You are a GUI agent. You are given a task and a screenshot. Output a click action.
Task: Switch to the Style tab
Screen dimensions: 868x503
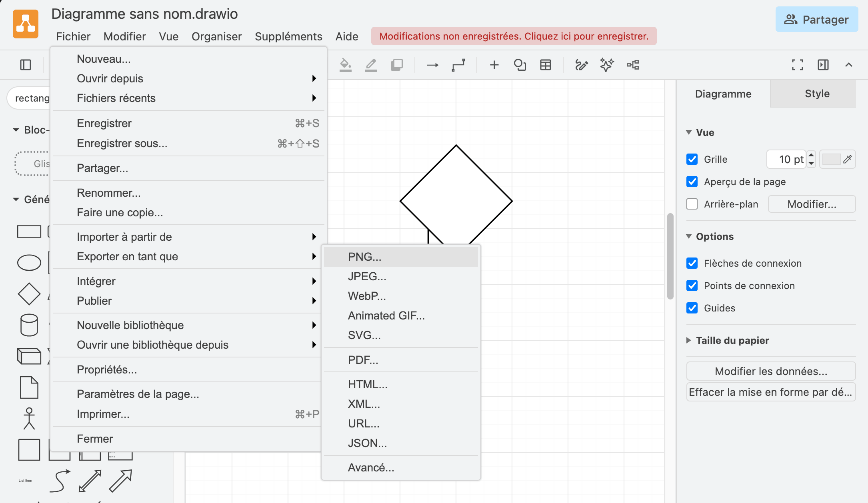tap(813, 94)
